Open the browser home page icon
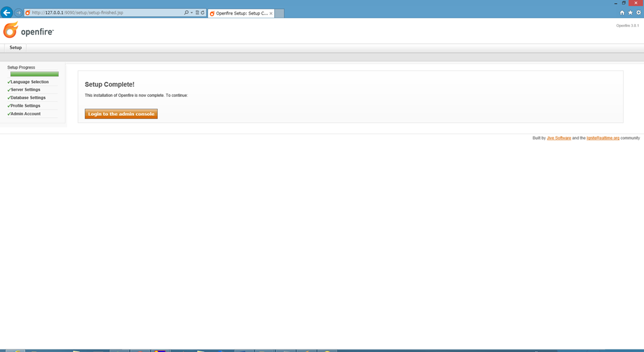The image size is (644, 352). point(622,13)
